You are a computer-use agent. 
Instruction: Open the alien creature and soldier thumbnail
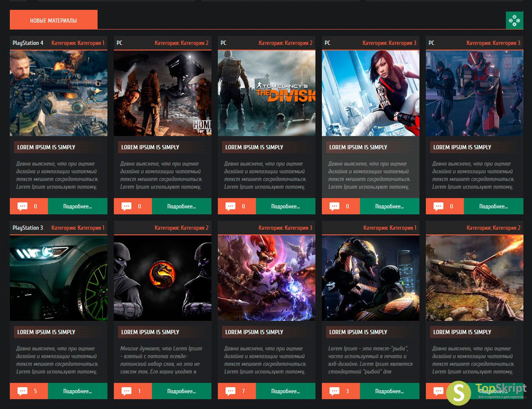tap(371, 278)
